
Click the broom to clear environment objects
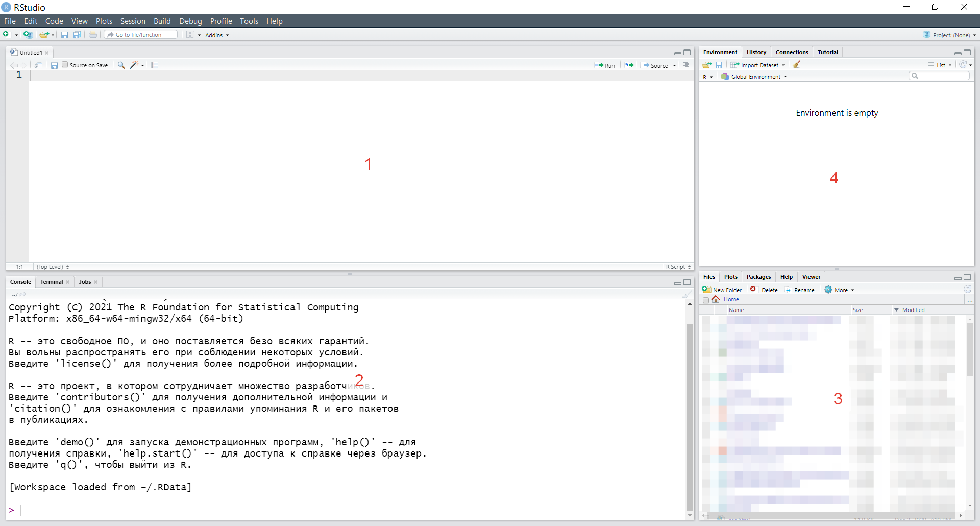coord(797,65)
